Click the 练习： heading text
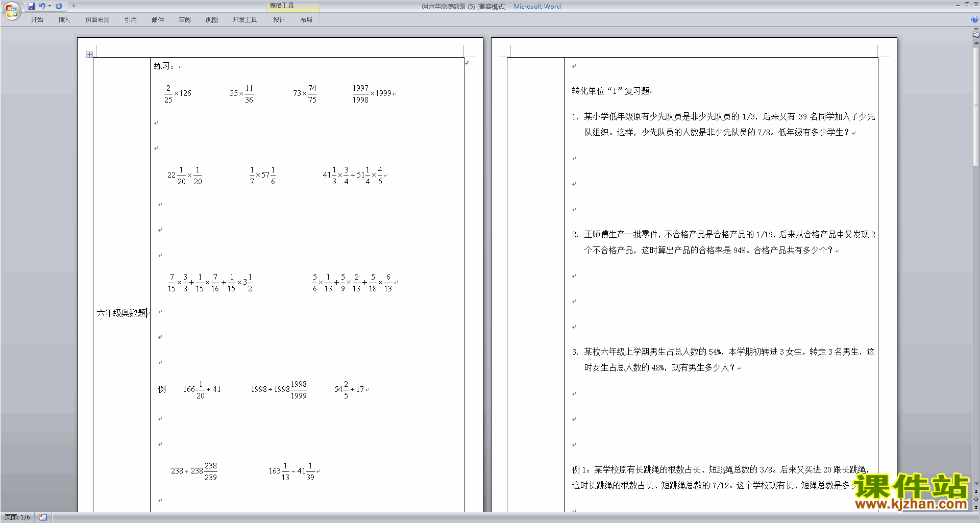The width and height of the screenshot is (980, 523). (x=164, y=66)
